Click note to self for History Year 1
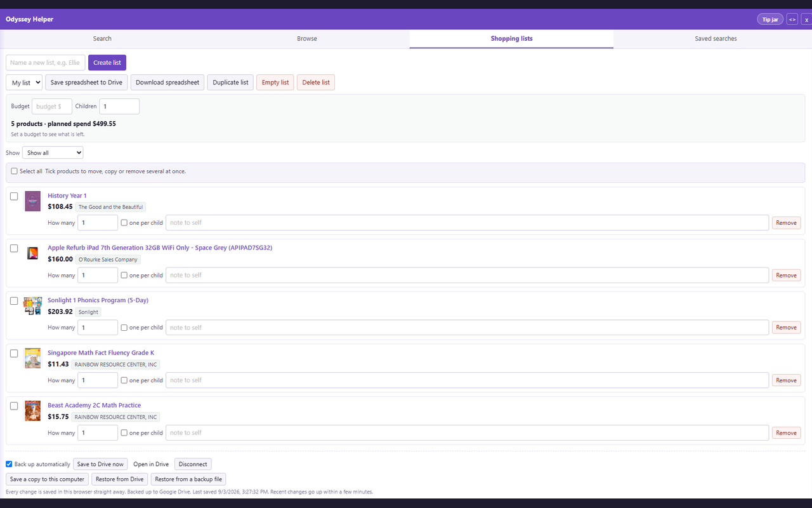The height and width of the screenshot is (508, 812). [468, 223]
